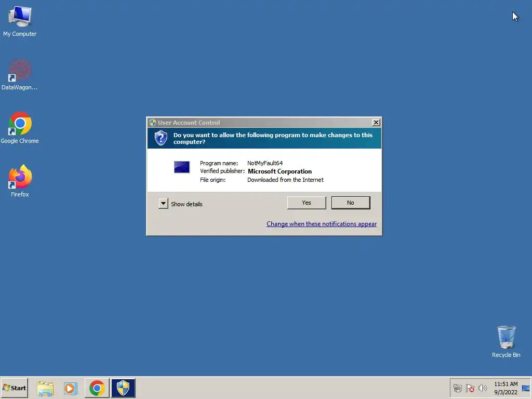Screen dimensions: 532x399
Task: Click the NotMyFault64 program icon
Action: pyautogui.click(x=182, y=167)
